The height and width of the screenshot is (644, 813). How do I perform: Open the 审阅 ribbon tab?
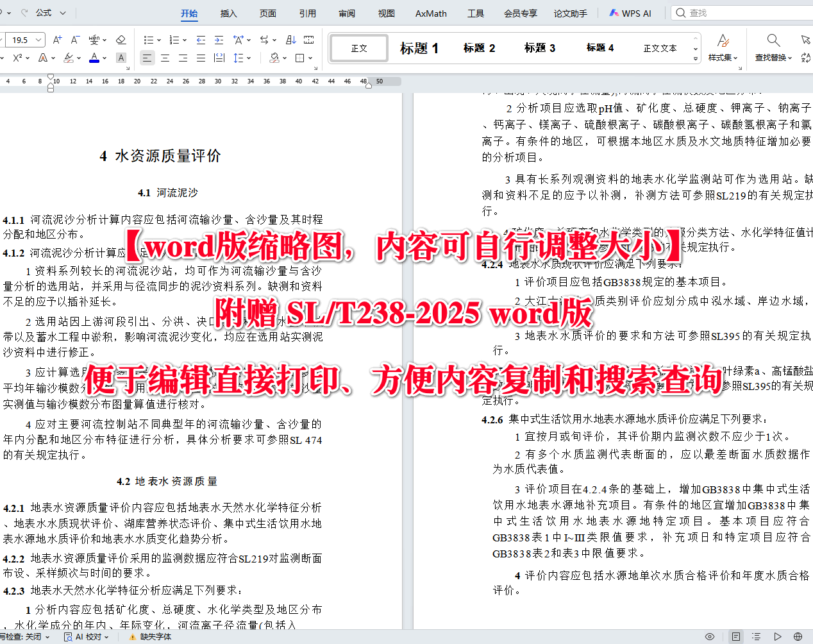pos(346,13)
